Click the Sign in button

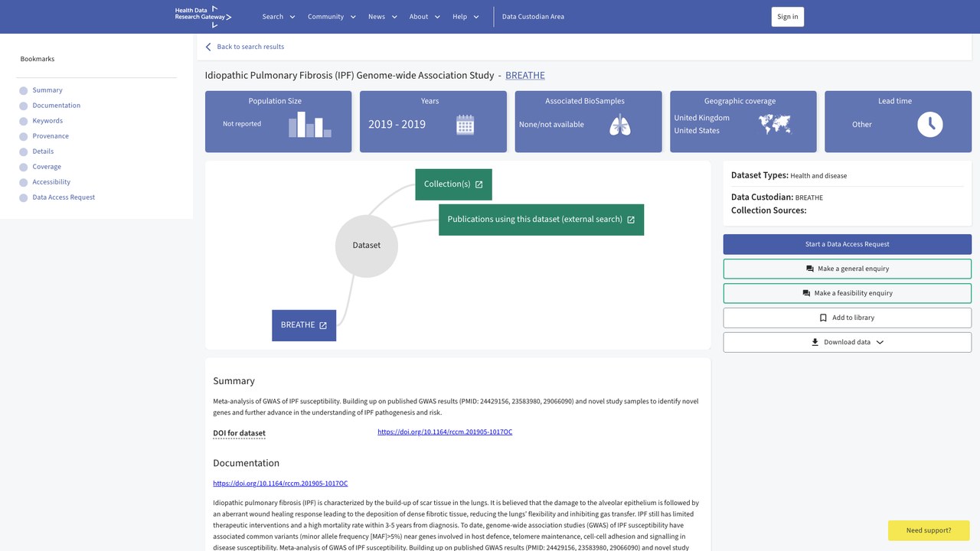click(x=788, y=17)
